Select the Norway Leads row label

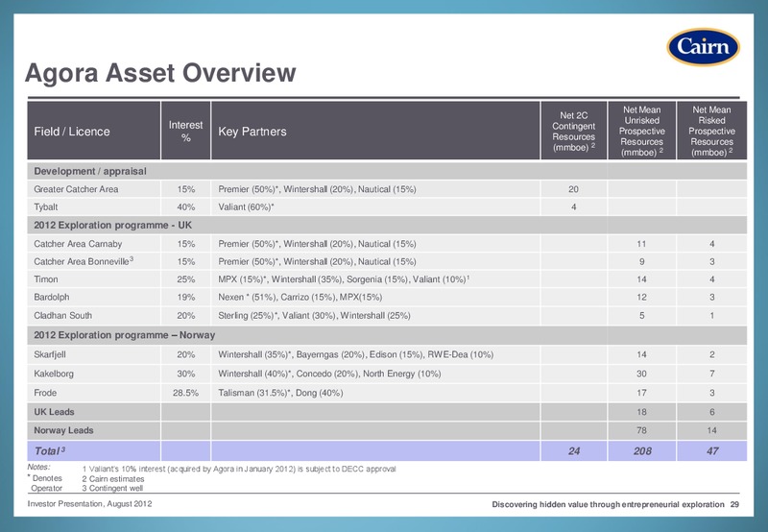point(63,430)
